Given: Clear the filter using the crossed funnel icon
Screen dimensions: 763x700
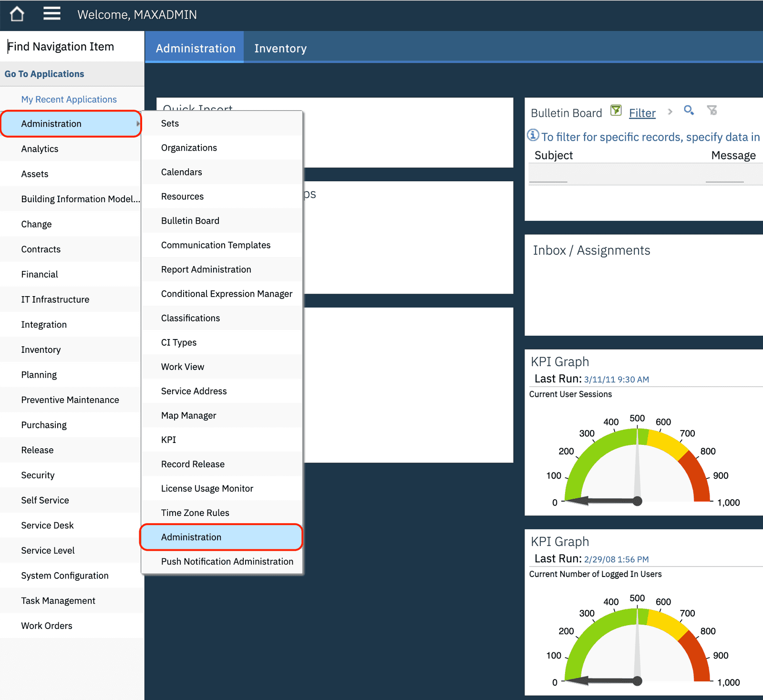Looking at the screenshot, I should point(712,111).
